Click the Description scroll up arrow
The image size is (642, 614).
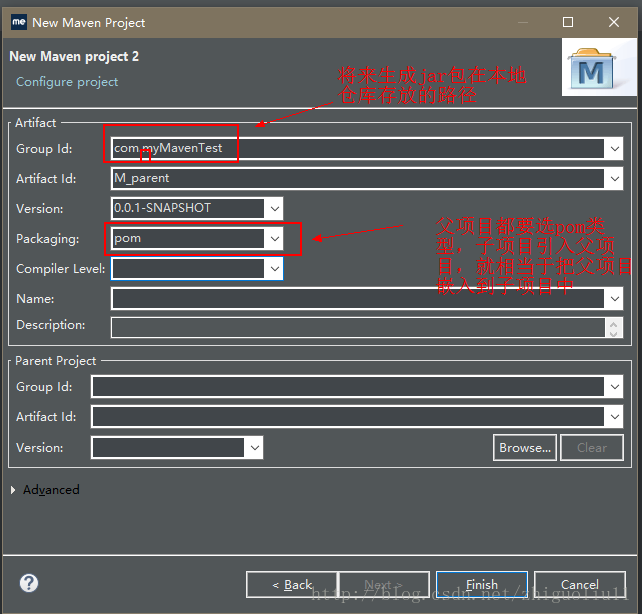(x=613, y=323)
